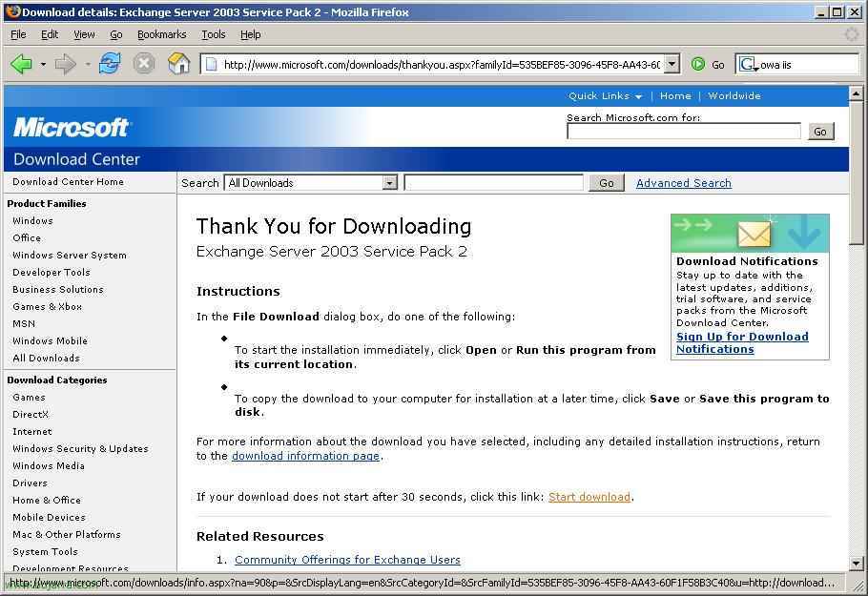Expand the address bar URL history dropdown
Viewport: 868px width, 596px height.
(x=672, y=64)
